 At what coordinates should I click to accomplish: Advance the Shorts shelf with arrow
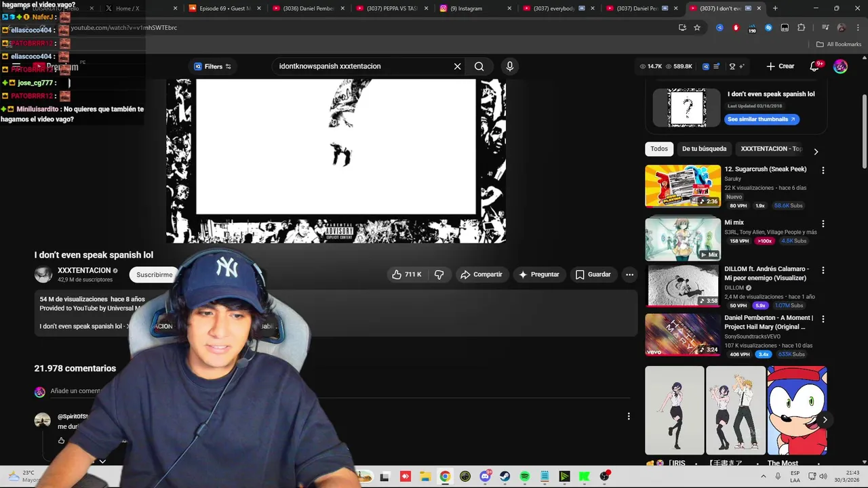(825, 420)
